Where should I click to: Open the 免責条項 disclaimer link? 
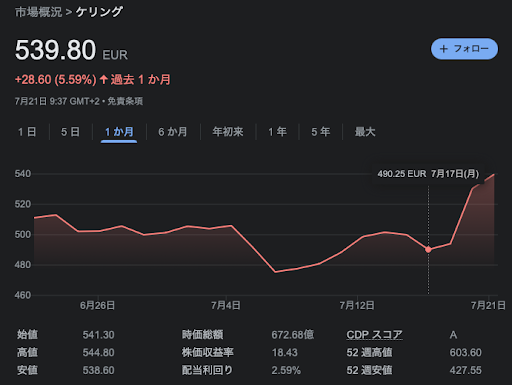point(125,101)
